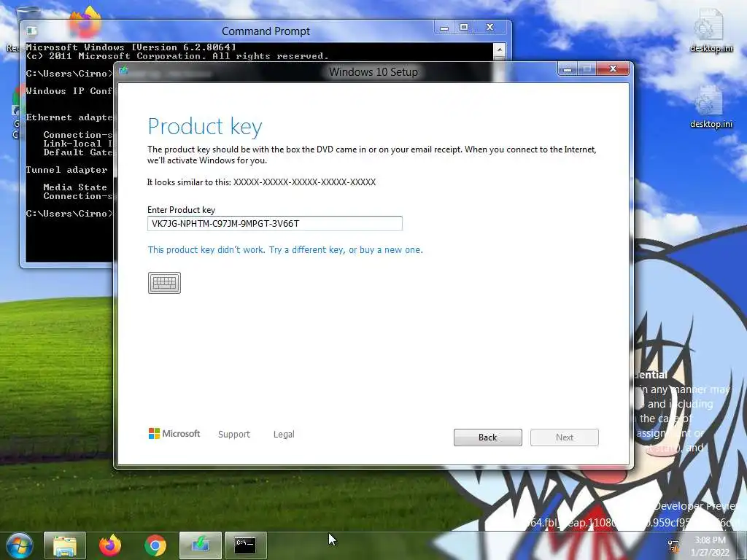Click the Enter Product key field

point(275,223)
